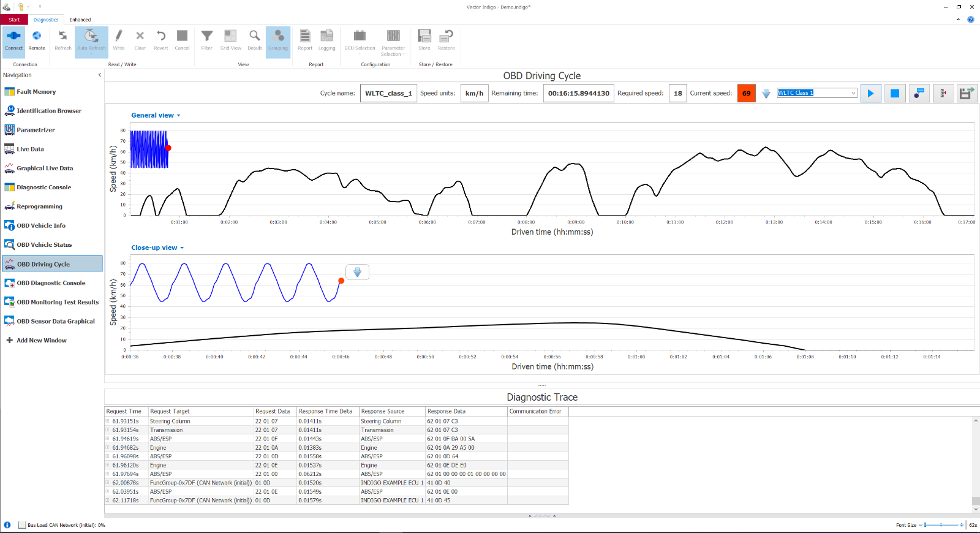Click the Required speed value box
Image resolution: width=980 pixels, height=533 pixels.
tap(678, 93)
